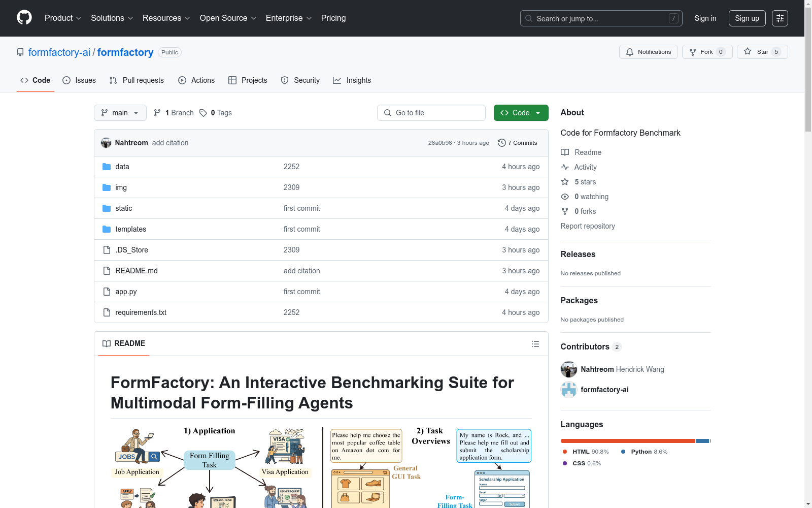Star the formfactory repository
Screen dimensions: 812x508
click(x=762, y=52)
